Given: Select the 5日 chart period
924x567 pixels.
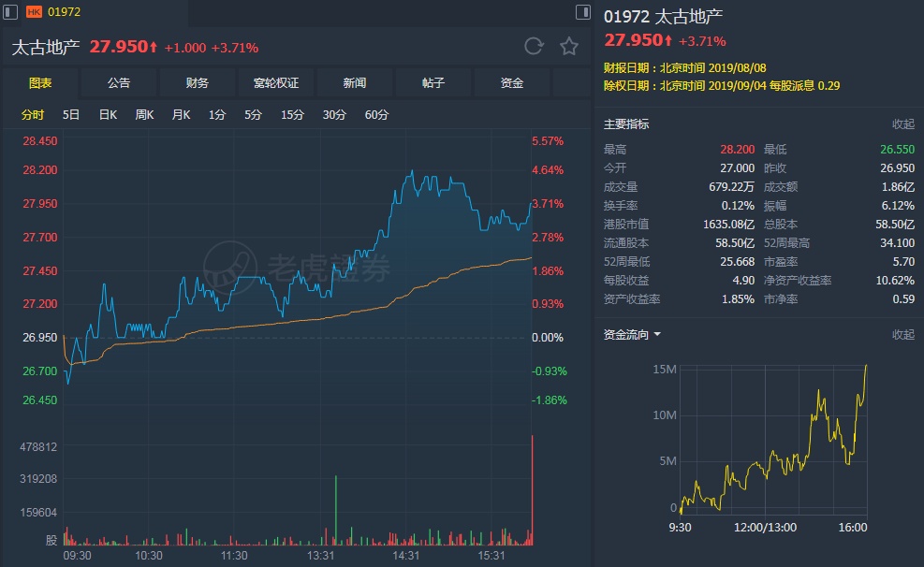Looking at the screenshot, I should pyautogui.click(x=71, y=115).
